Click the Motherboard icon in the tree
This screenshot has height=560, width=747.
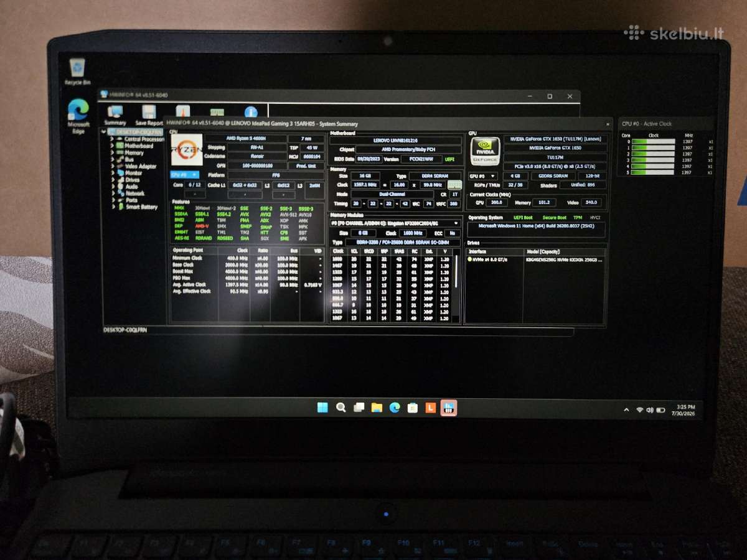tap(120, 146)
